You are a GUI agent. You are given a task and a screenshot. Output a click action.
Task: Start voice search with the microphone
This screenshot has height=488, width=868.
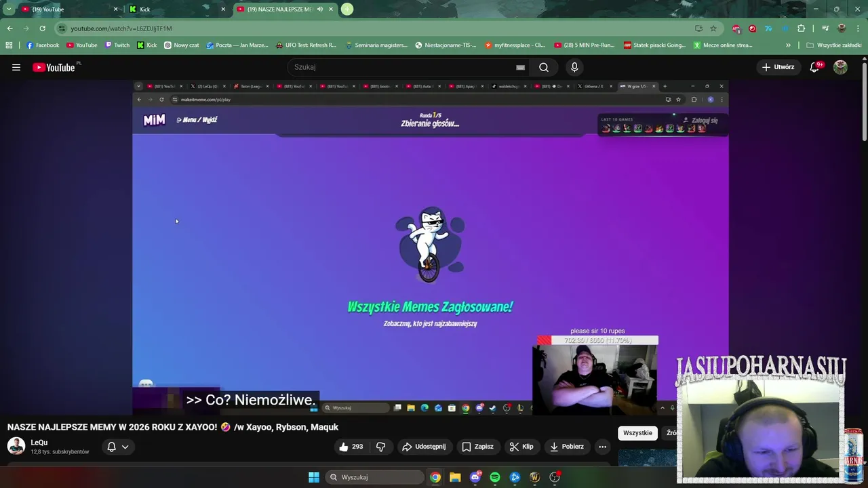(x=574, y=67)
